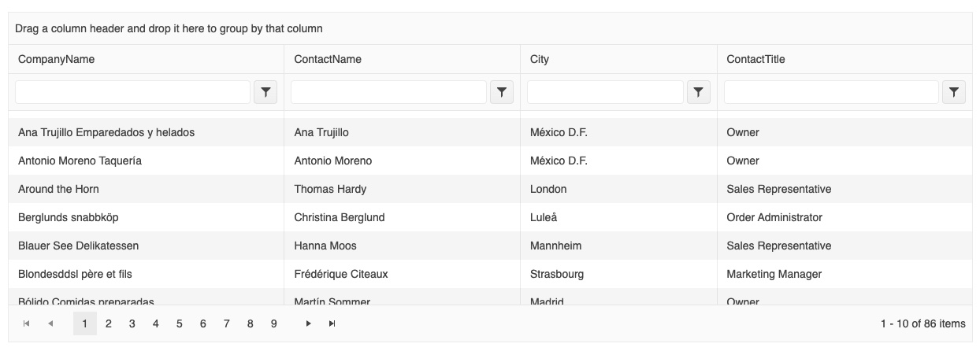Switch to page 5 in pager
Screen dimensions: 980x351
(180, 323)
